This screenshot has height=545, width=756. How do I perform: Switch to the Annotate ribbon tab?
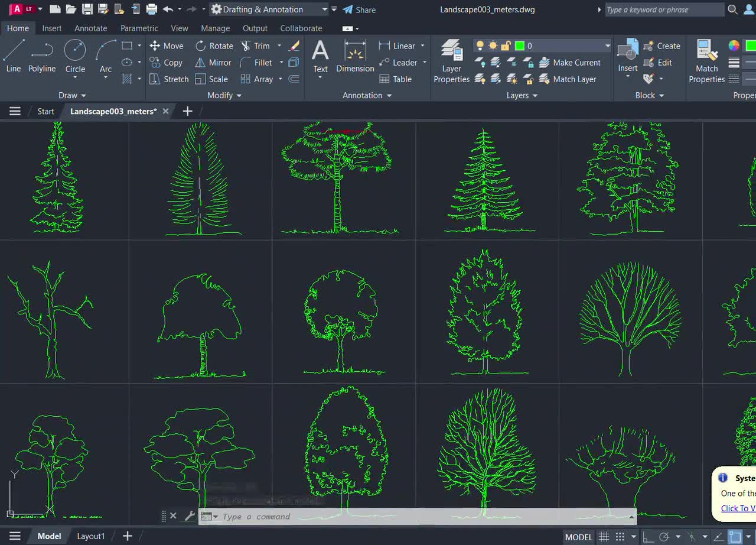(90, 28)
